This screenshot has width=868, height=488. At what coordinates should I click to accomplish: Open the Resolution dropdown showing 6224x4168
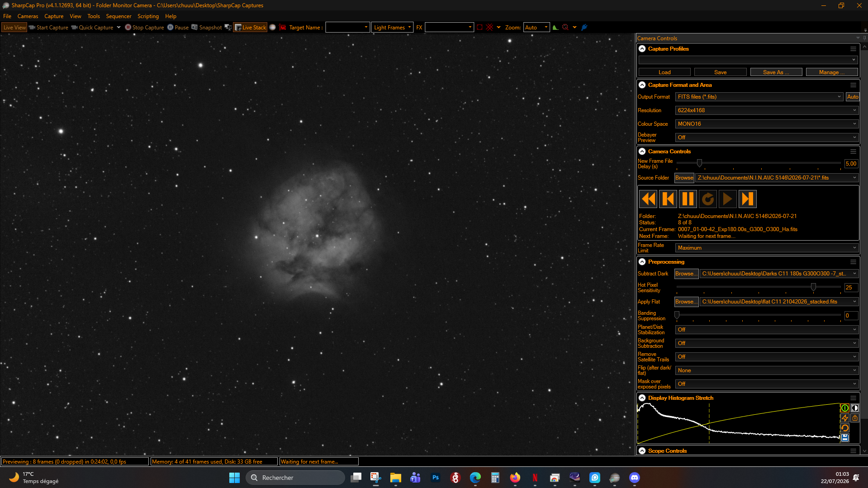766,110
